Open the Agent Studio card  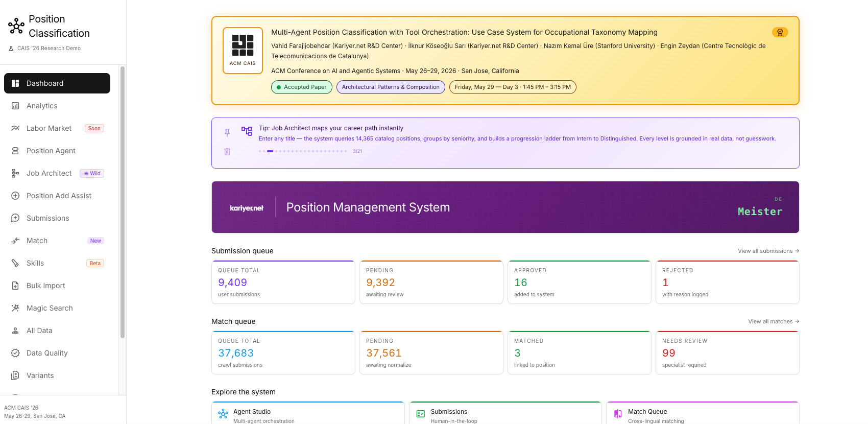(x=308, y=413)
